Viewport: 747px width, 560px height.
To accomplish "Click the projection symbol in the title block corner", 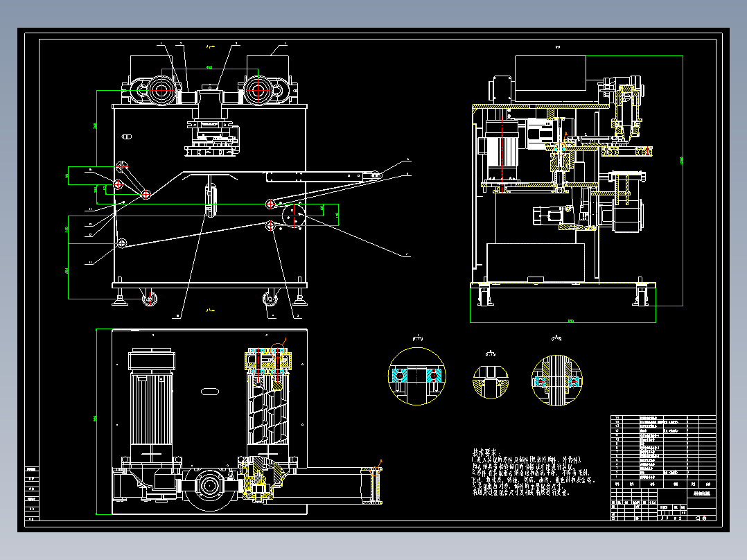I will [701, 518].
